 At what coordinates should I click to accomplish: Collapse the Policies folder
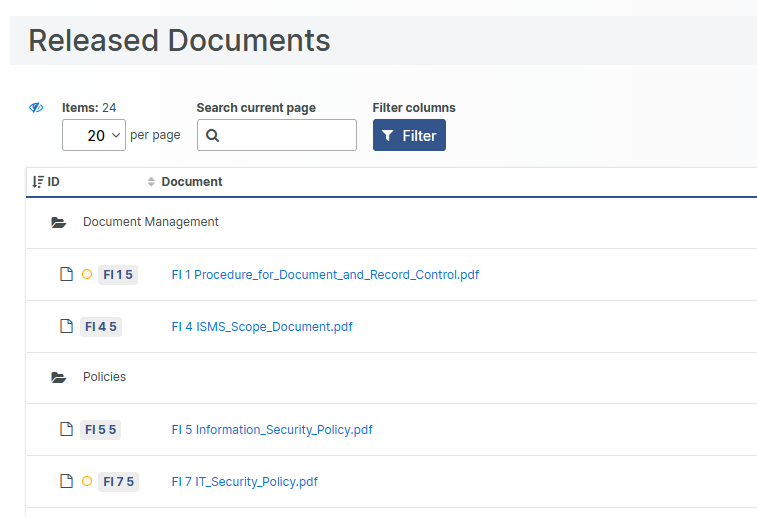pyautogui.click(x=104, y=378)
